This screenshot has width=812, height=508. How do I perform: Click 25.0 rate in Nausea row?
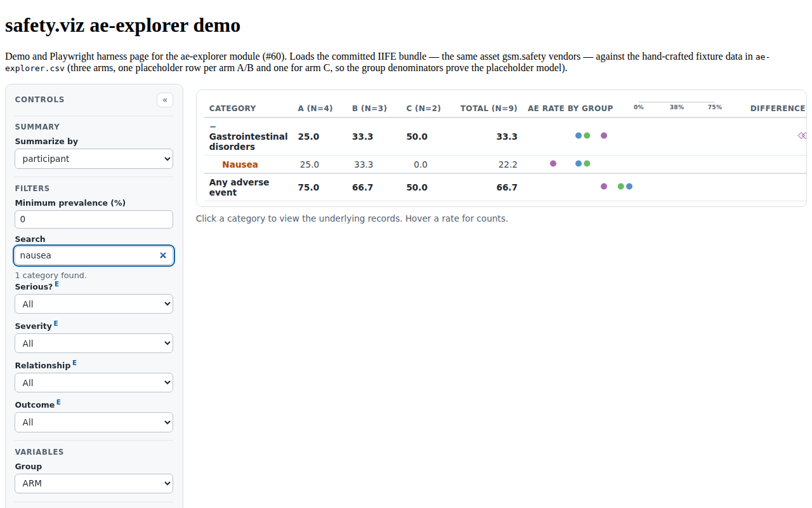310,164
